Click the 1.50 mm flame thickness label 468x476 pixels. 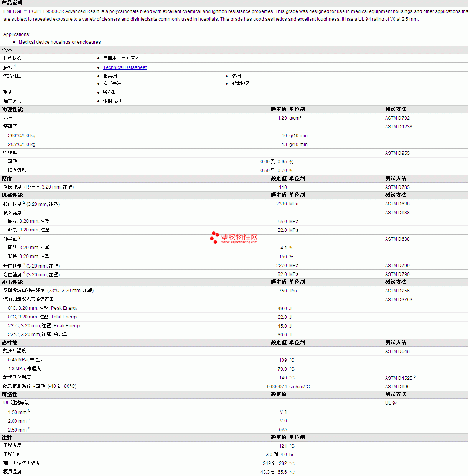(x=17, y=412)
